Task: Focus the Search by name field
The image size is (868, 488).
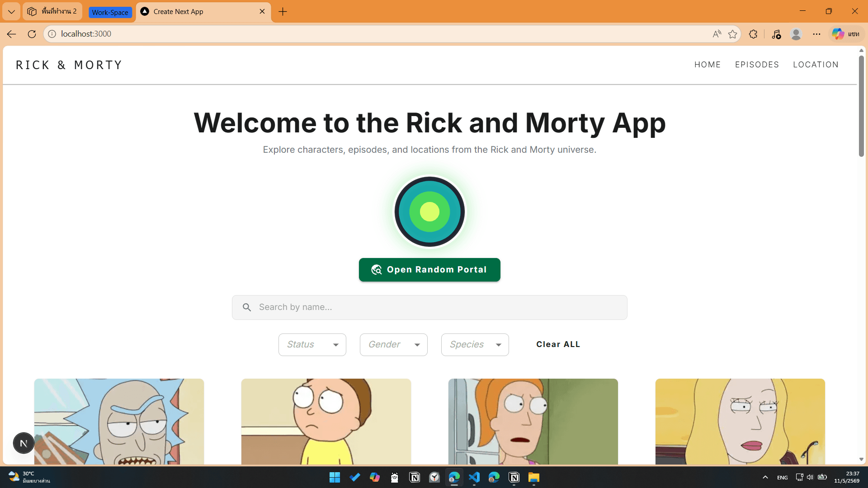Action: [429, 307]
